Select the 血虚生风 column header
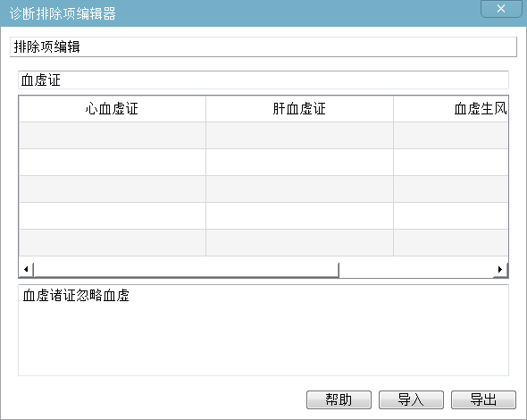 451,109
